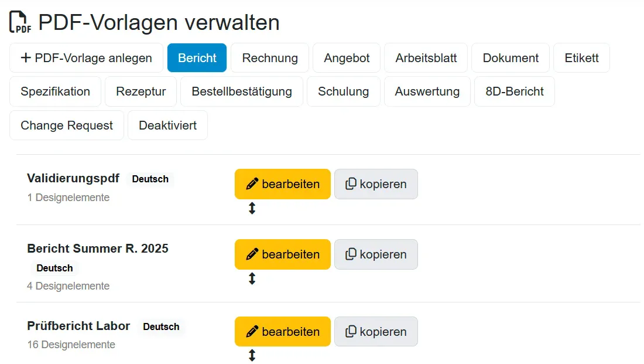Copy the Validierungspdf template
Image resolution: width=644 pixels, height=364 pixels.
pyautogui.click(x=376, y=184)
